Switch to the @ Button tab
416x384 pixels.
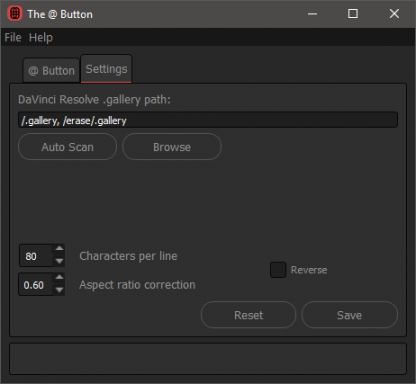51,70
